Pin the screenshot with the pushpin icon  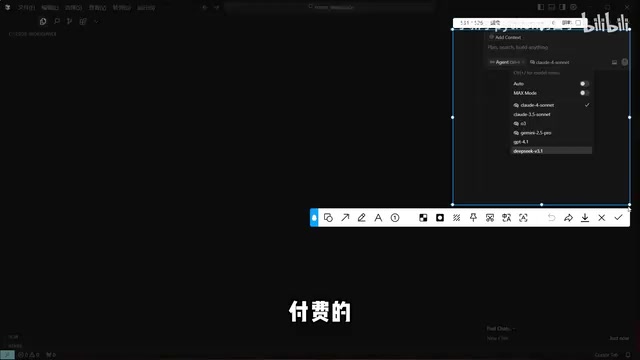[473, 218]
